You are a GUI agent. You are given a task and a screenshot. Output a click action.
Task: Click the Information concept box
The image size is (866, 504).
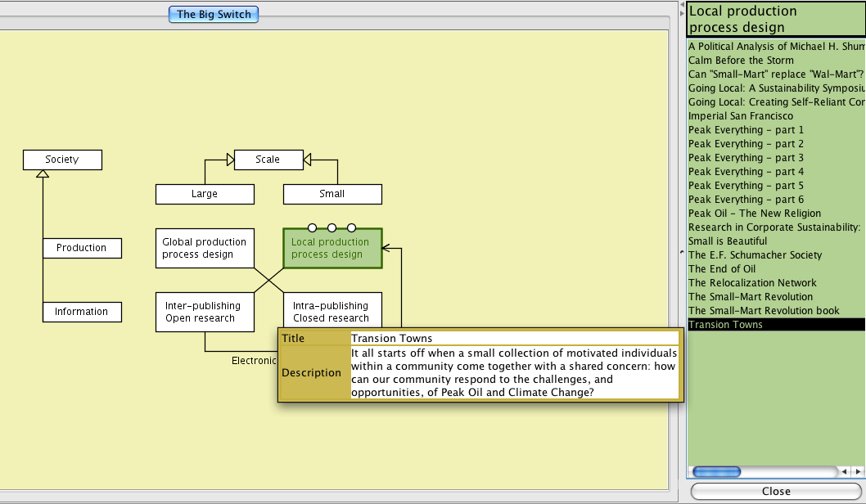82,312
